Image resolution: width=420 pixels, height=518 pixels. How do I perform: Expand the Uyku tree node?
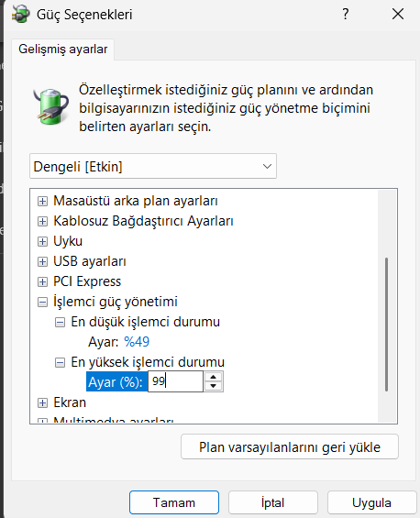42,241
